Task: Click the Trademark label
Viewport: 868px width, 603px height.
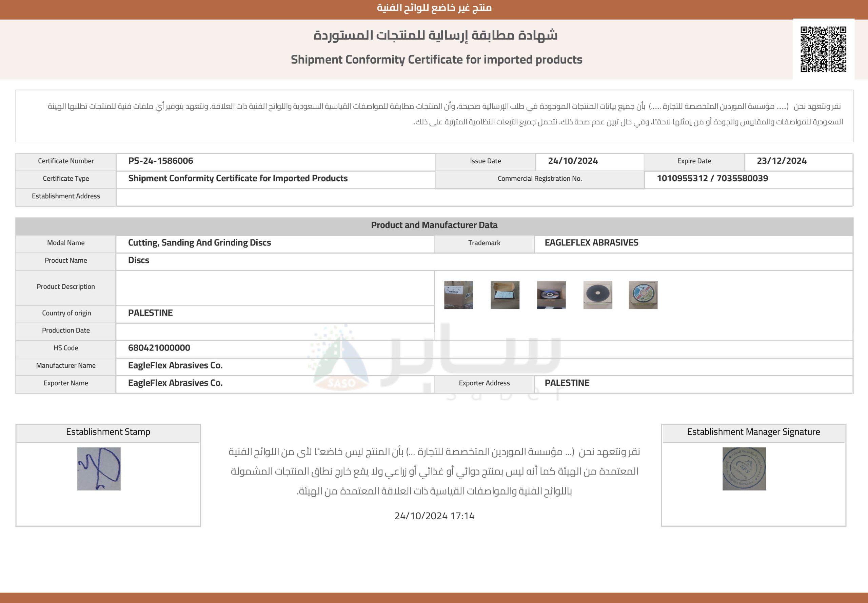Action: coord(484,243)
